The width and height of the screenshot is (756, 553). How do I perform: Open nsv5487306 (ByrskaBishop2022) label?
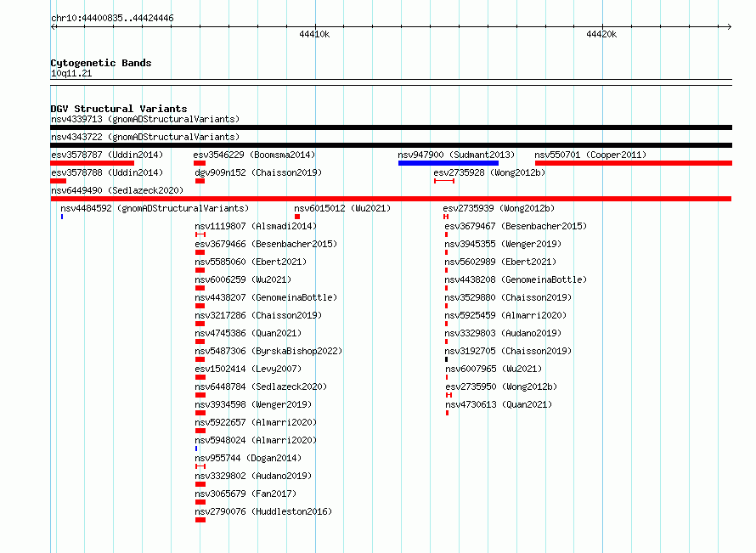268,351
